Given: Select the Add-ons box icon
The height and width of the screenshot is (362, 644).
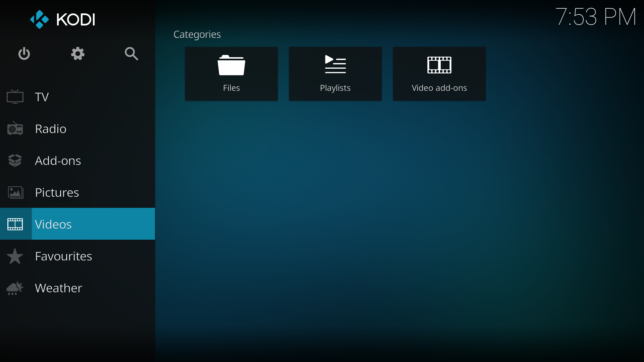Looking at the screenshot, I should [15, 160].
